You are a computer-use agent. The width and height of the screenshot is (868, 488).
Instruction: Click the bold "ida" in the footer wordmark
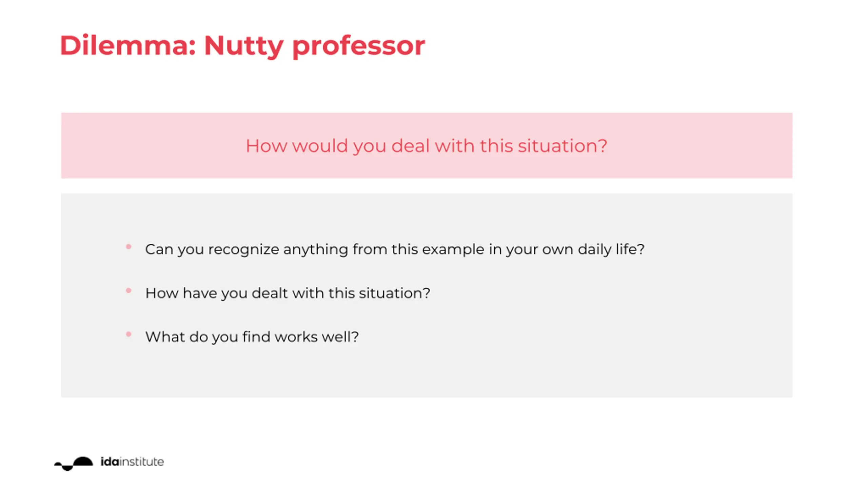click(x=110, y=462)
